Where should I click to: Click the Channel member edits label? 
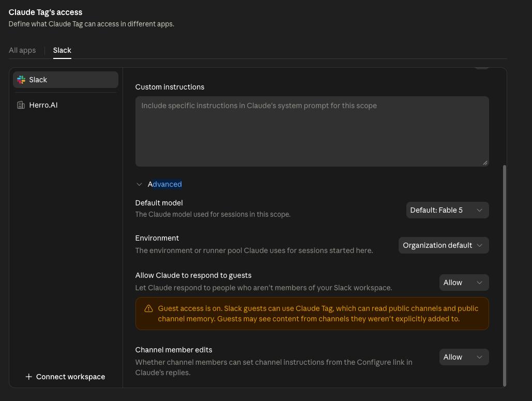tap(173, 350)
